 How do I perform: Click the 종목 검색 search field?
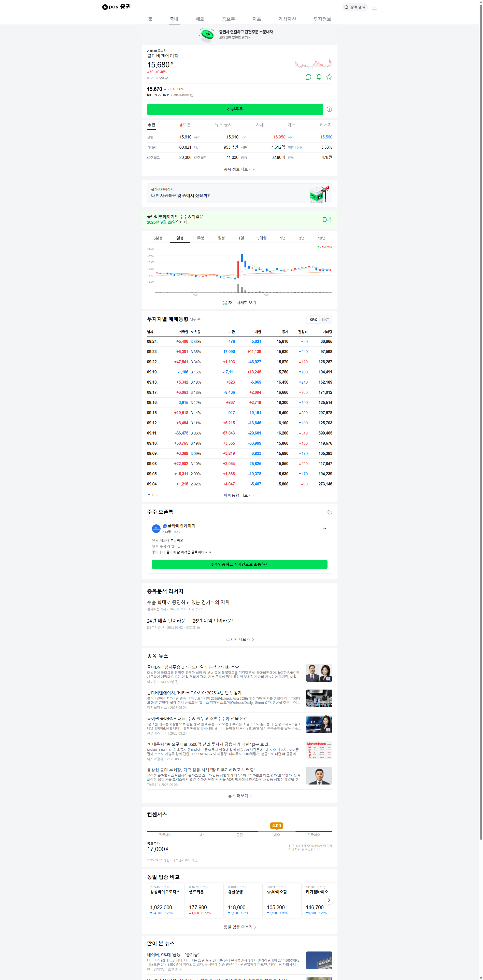click(x=355, y=7)
